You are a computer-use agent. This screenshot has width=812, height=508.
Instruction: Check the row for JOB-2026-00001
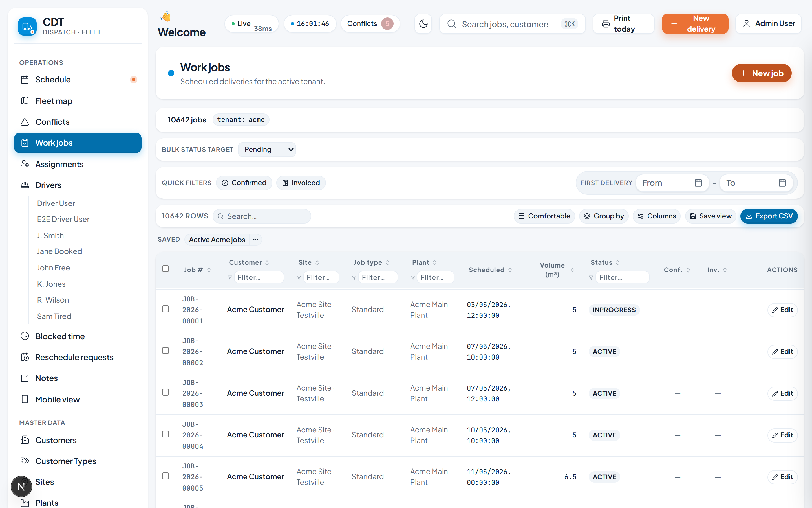tap(166, 309)
